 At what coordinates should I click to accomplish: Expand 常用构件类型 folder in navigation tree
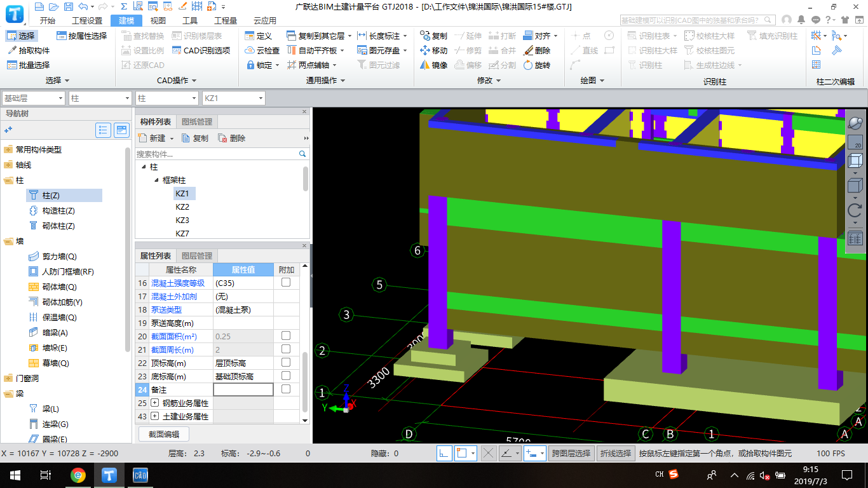tap(8, 150)
